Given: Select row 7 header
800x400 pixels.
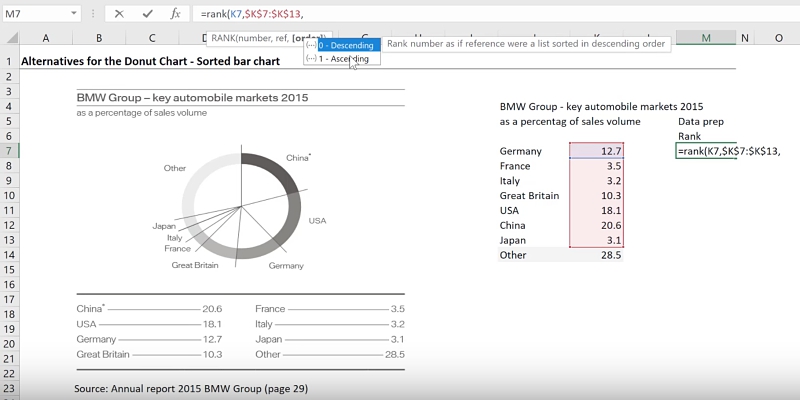Looking at the screenshot, I should pyautogui.click(x=9, y=150).
